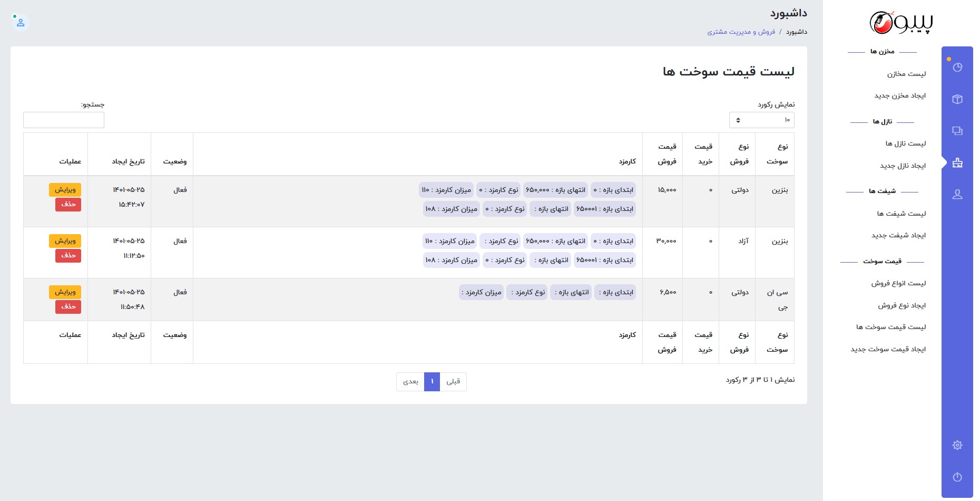This screenshot has width=980, height=501.
Task: Sort by the قیمت فروش column header
Action: point(667,154)
